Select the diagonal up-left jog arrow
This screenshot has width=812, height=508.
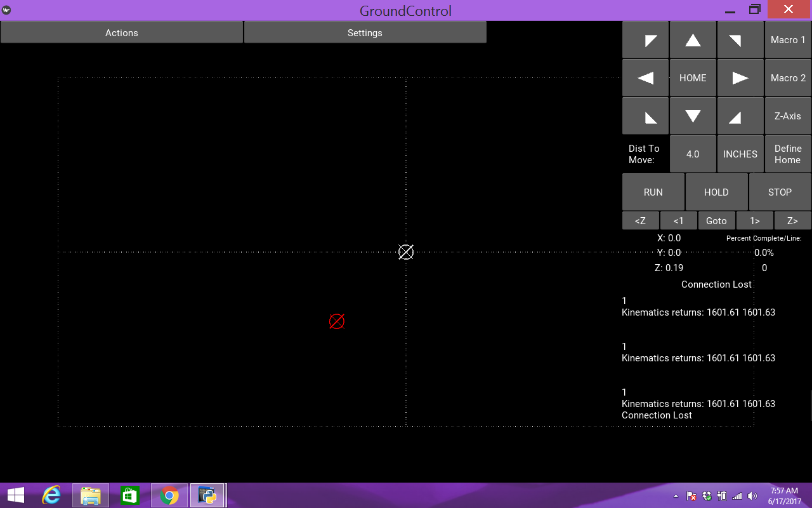(x=645, y=39)
